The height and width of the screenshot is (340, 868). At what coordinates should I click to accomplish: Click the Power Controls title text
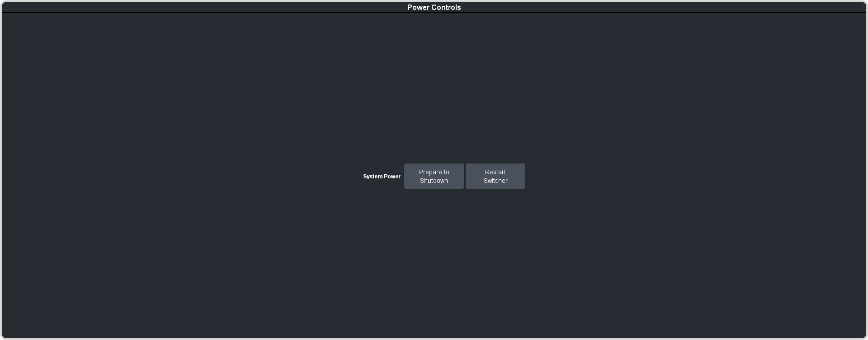pyautogui.click(x=434, y=7)
